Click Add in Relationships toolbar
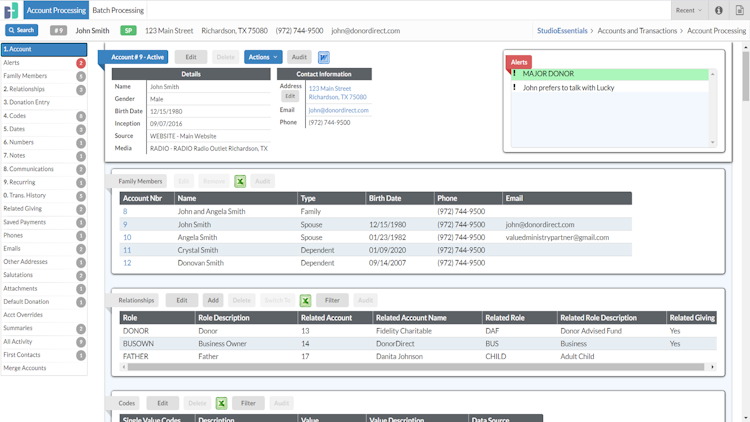 213,300
